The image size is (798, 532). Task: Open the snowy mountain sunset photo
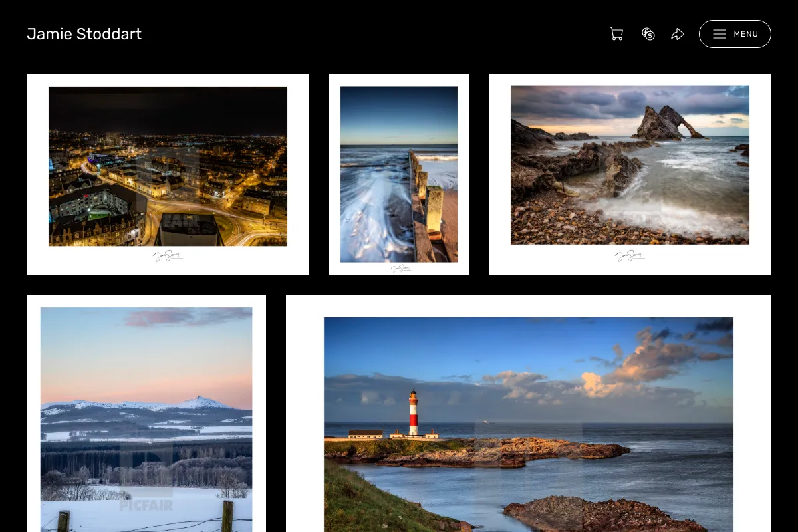click(146, 419)
